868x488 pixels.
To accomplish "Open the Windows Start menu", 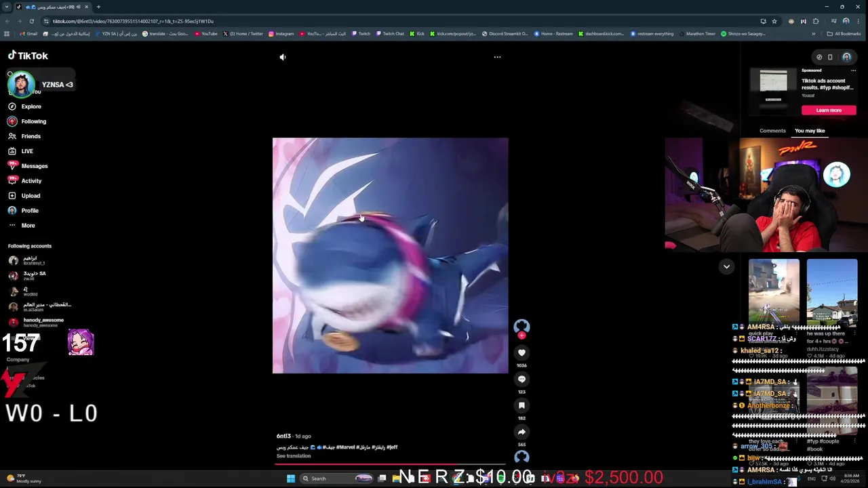I will [x=291, y=479].
